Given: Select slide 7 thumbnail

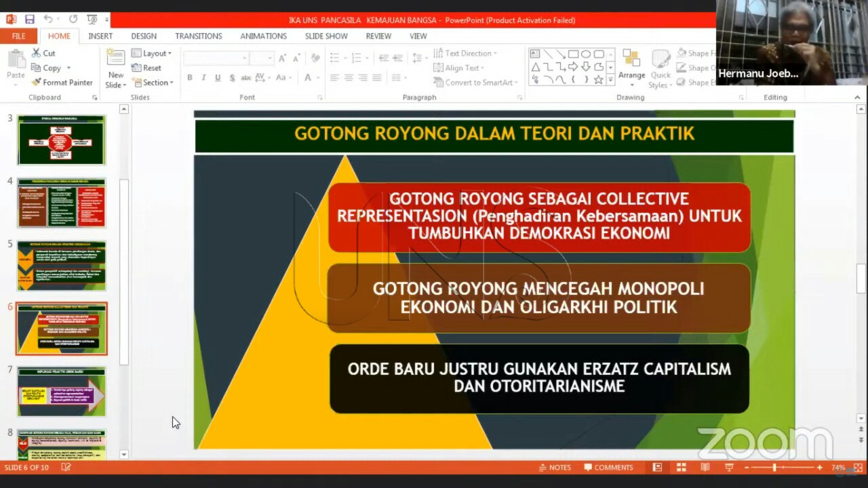Looking at the screenshot, I should click(x=62, y=391).
